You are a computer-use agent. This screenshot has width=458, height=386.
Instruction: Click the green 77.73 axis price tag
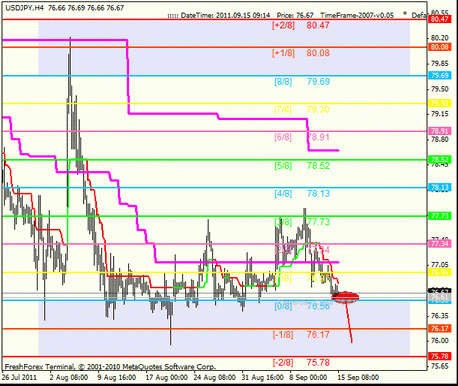pyautogui.click(x=439, y=216)
